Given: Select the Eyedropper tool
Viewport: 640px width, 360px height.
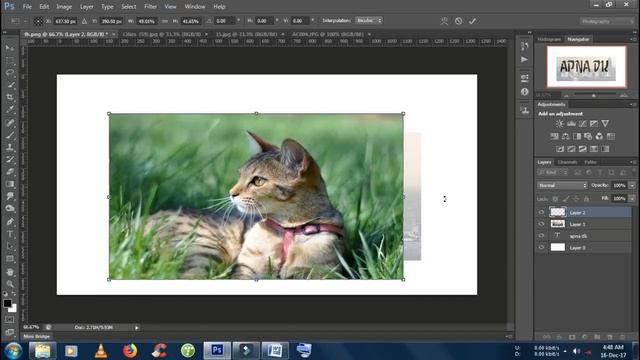Looking at the screenshot, I should [10, 110].
